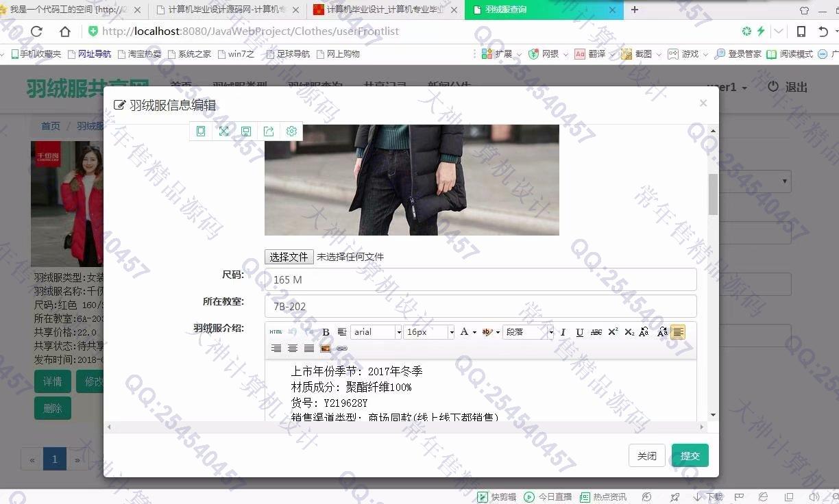
Task: Switch to 计算机毕业设计源码网 tab
Action: point(228,10)
